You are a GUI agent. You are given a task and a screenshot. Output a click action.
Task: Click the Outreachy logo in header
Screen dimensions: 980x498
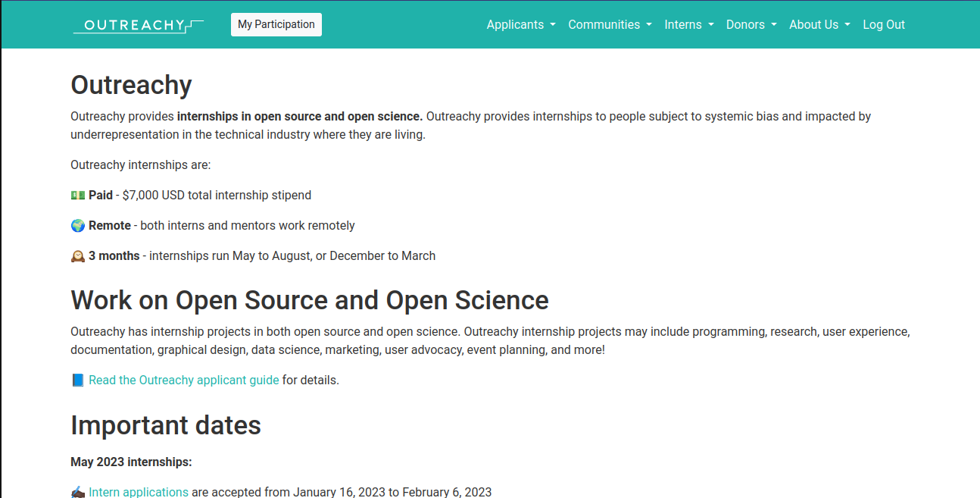[x=138, y=25]
